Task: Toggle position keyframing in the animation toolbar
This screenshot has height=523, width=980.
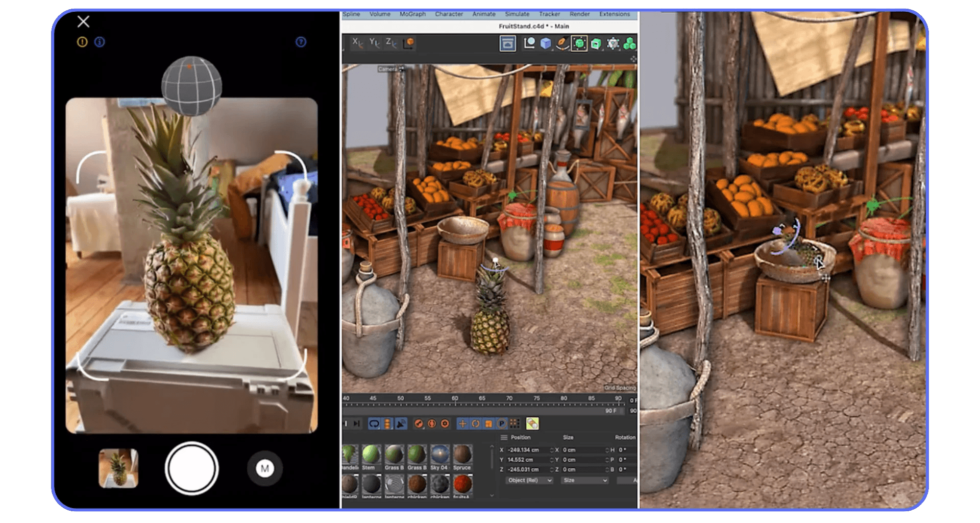Action: click(462, 423)
